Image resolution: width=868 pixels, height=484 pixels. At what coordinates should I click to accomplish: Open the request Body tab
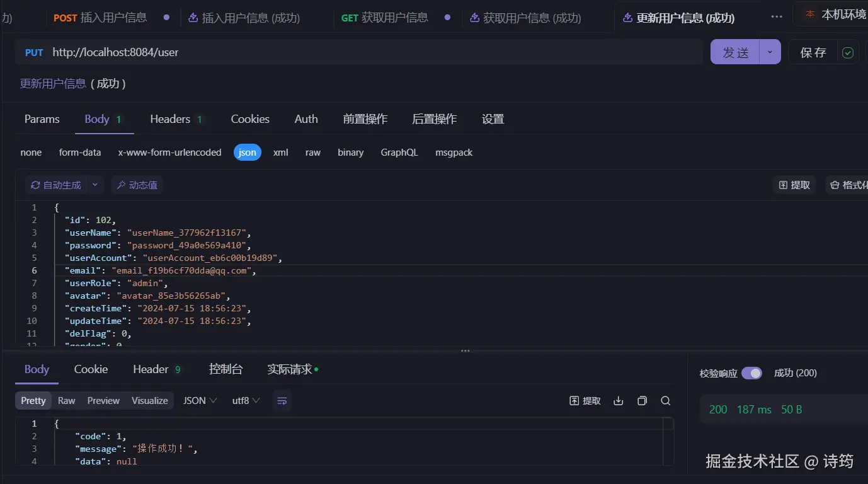point(104,119)
